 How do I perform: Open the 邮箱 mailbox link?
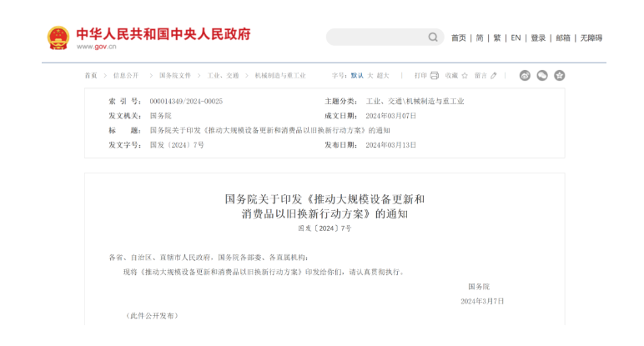(563, 38)
